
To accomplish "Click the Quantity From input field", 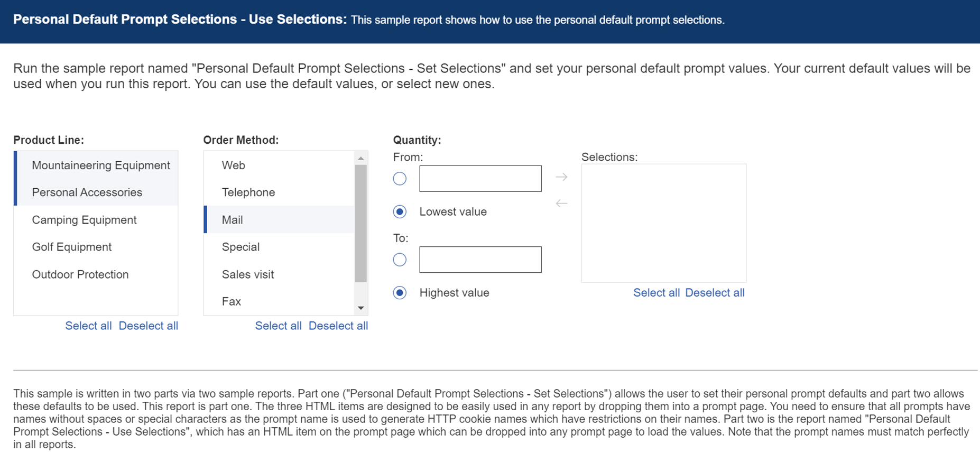I will pyautogui.click(x=480, y=179).
